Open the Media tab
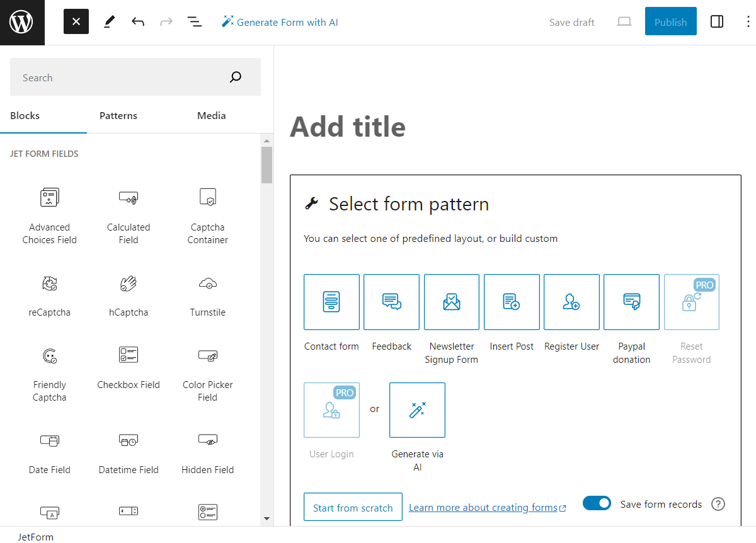This screenshot has width=756, height=543. click(211, 115)
